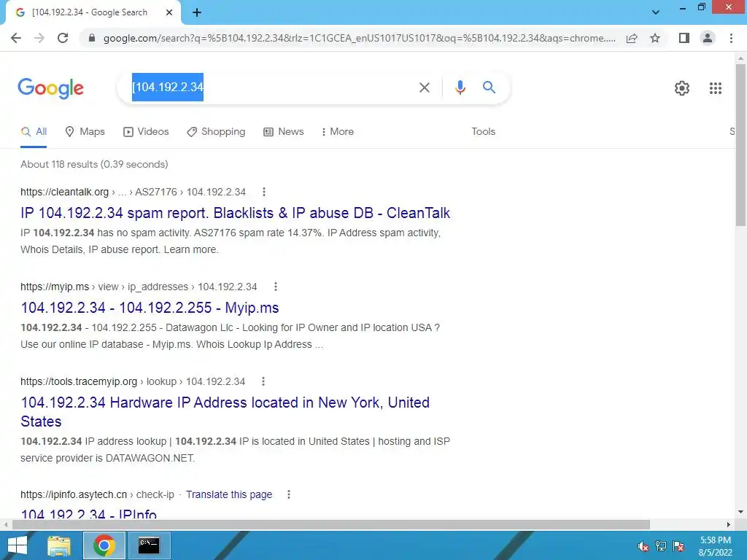Open a new tab
747x560 pixels.
click(x=197, y=12)
